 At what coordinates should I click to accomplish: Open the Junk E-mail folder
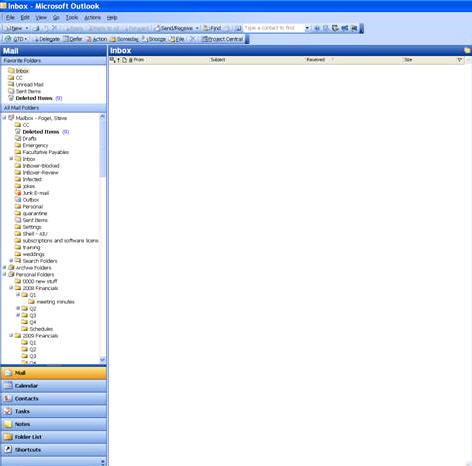pyautogui.click(x=36, y=193)
